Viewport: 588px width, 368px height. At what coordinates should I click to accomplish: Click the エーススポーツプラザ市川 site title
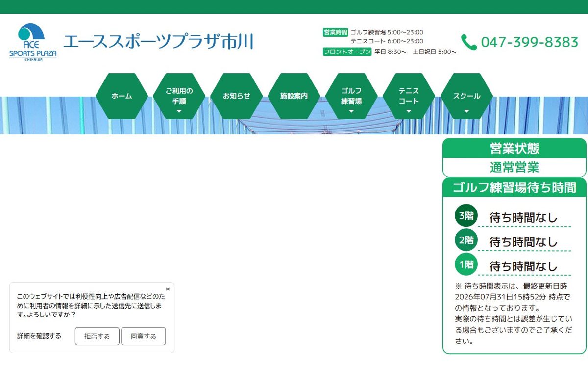158,42
